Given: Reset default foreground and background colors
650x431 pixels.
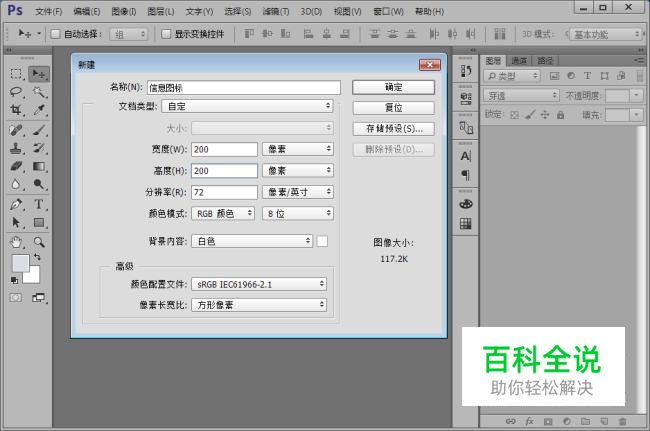Looking at the screenshot, I should pyautogui.click(x=15, y=281).
